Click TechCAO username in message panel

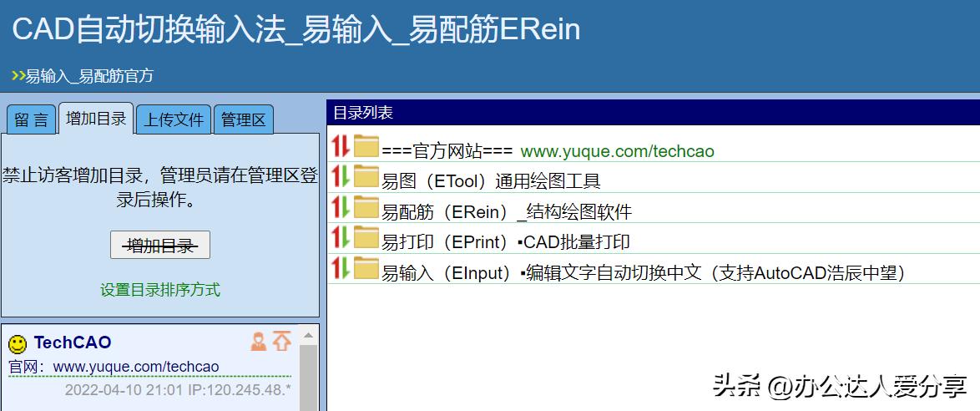tap(73, 342)
